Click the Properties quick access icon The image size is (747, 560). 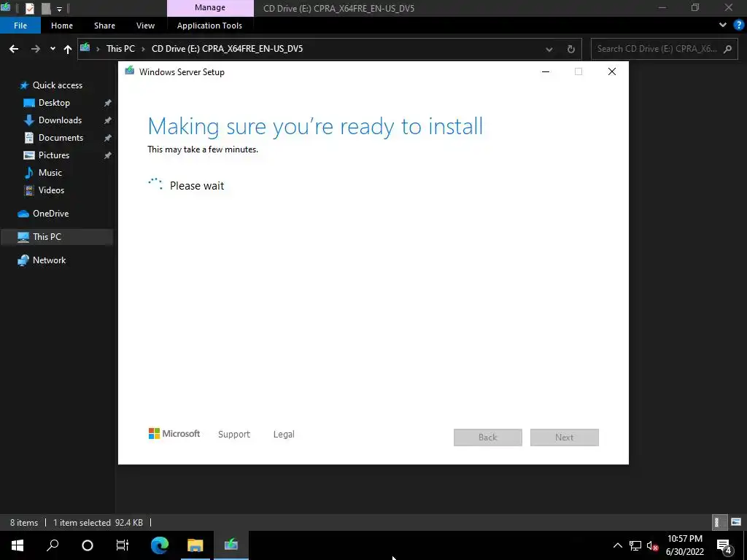(x=29, y=8)
